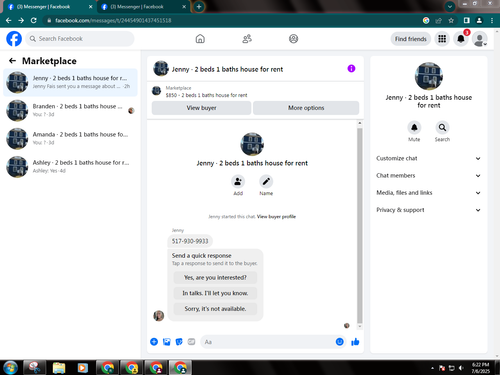Open the purple conversation information icon

[351, 68]
